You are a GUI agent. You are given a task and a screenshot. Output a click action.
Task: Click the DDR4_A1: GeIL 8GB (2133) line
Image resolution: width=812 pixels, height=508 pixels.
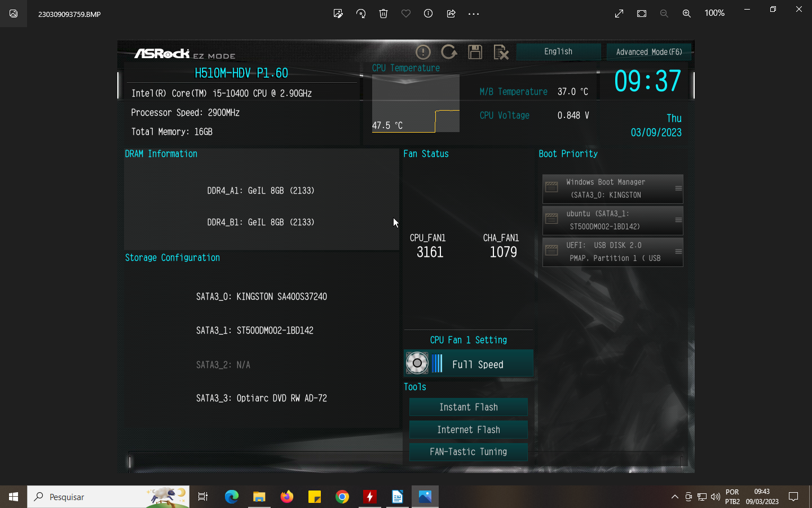tap(261, 191)
